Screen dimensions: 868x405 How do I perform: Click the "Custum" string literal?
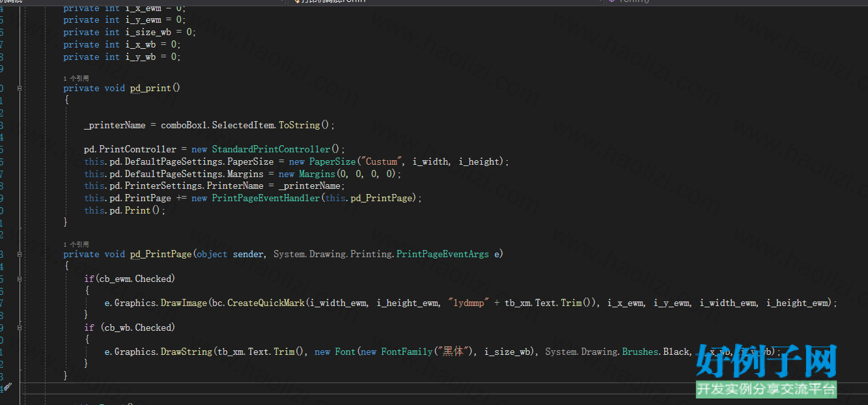[x=382, y=161]
